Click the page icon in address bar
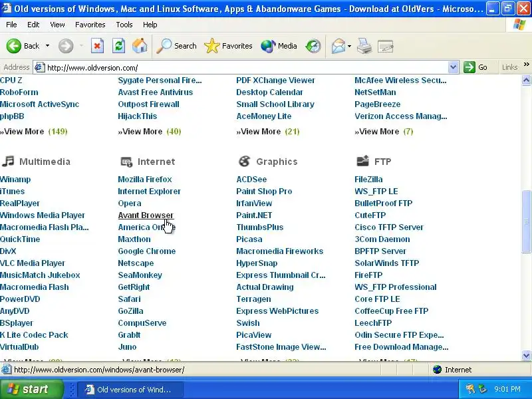The height and width of the screenshot is (399, 532). [x=40, y=67]
